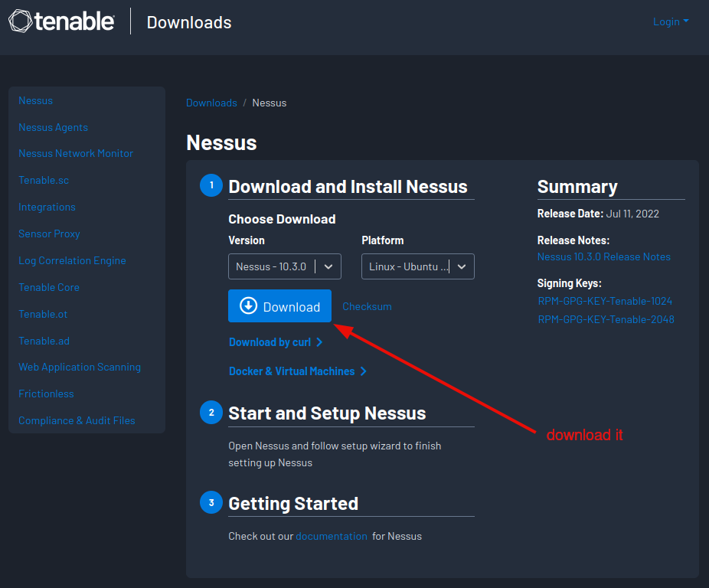Select Compliance & Audit Files in sidebar
The width and height of the screenshot is (709, 588).
(77, 420)
